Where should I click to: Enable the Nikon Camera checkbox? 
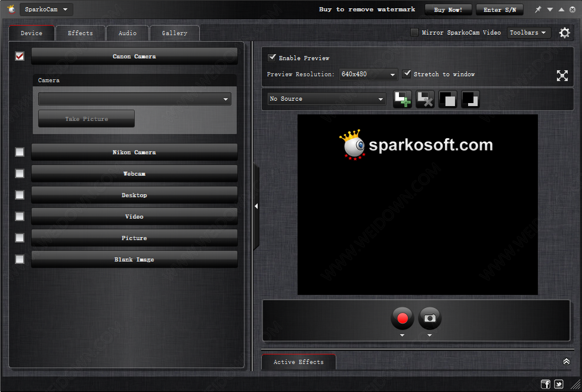(20, 152)
